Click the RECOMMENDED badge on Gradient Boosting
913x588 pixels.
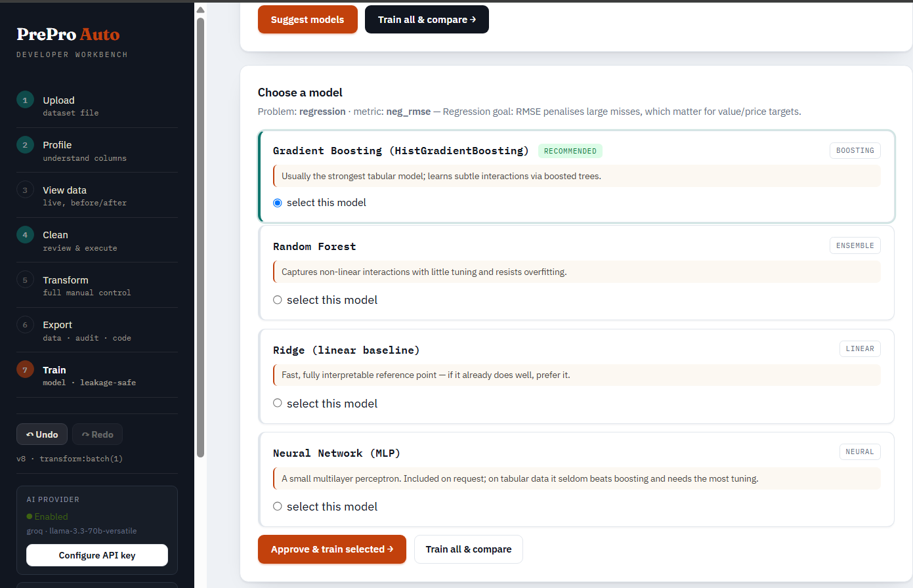[x=570, y=151]
